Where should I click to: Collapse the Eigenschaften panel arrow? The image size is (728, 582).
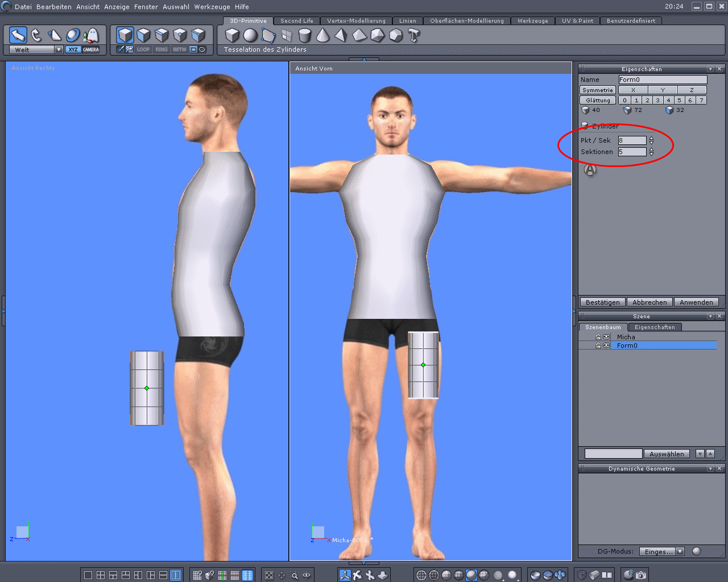coord(710,69)
